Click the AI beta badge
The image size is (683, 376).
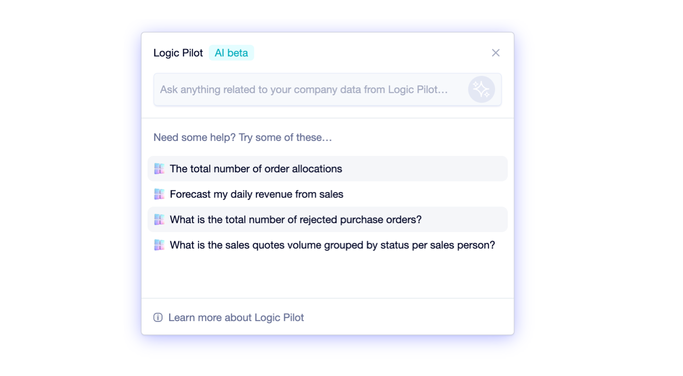(231, 53)
